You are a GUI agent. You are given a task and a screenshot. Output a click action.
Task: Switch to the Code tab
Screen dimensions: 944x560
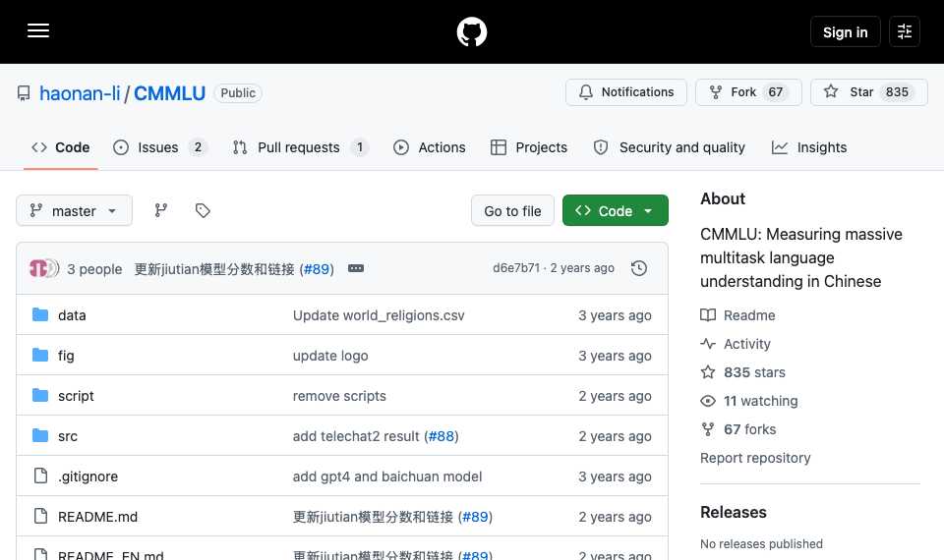coord(61,147)
